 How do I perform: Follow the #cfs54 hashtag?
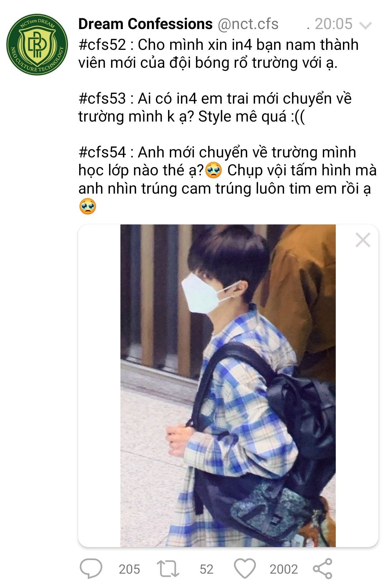click(102, 152)
